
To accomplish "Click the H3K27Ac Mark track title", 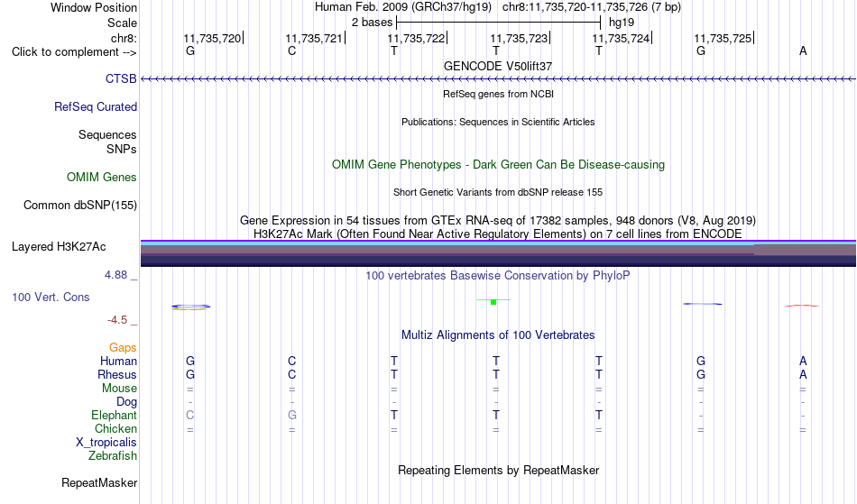I will click(x=498, y=234).
